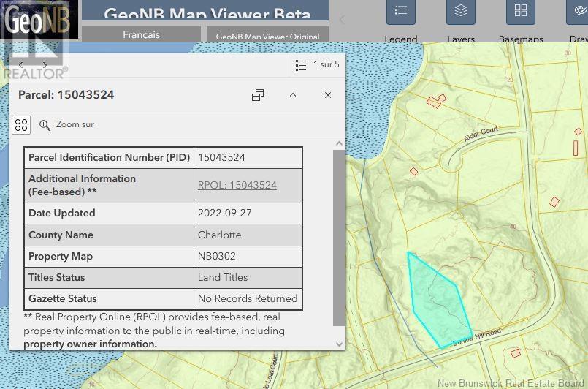This screenshot has height=389, width=588.
Task: Open the RPOL: 15043524 link
Action: pos(237,185)
